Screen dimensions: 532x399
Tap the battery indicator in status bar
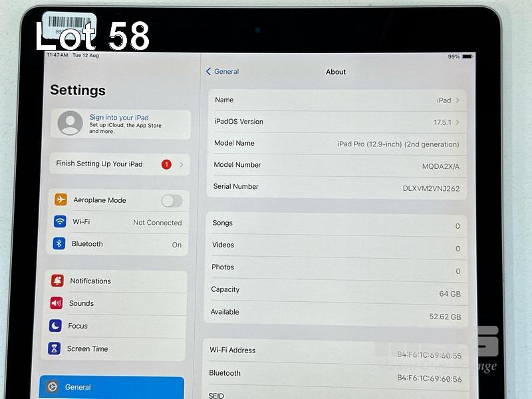467,57
